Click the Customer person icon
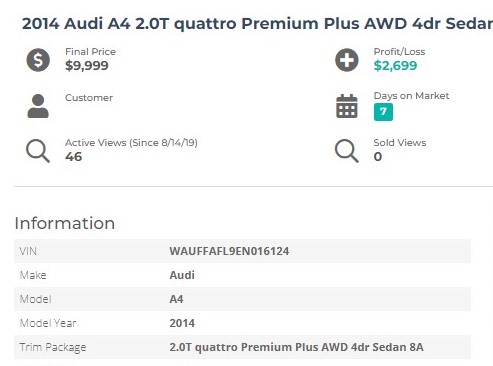The height and width of the screenshot is (366, 493). tap(38, 106)
